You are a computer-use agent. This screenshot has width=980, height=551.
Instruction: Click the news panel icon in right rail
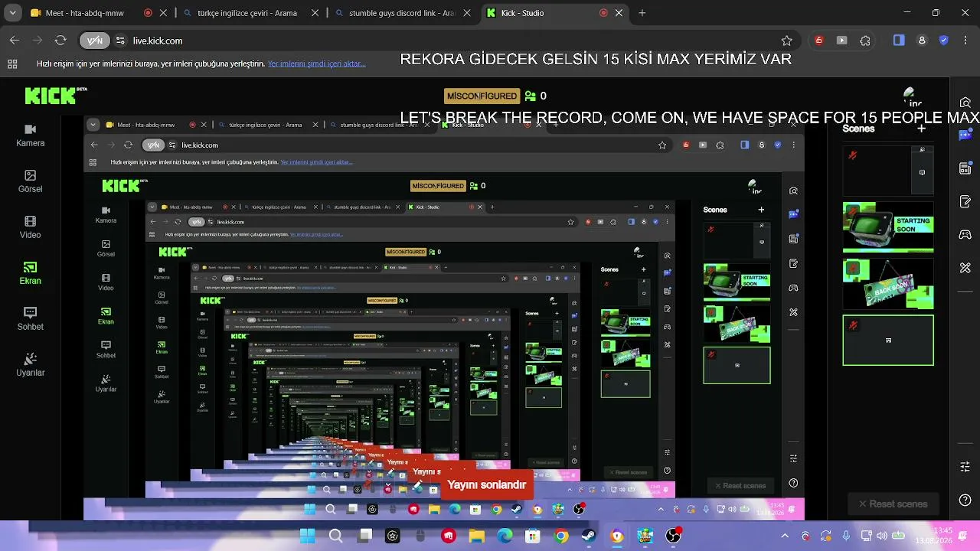pos(965,168)
